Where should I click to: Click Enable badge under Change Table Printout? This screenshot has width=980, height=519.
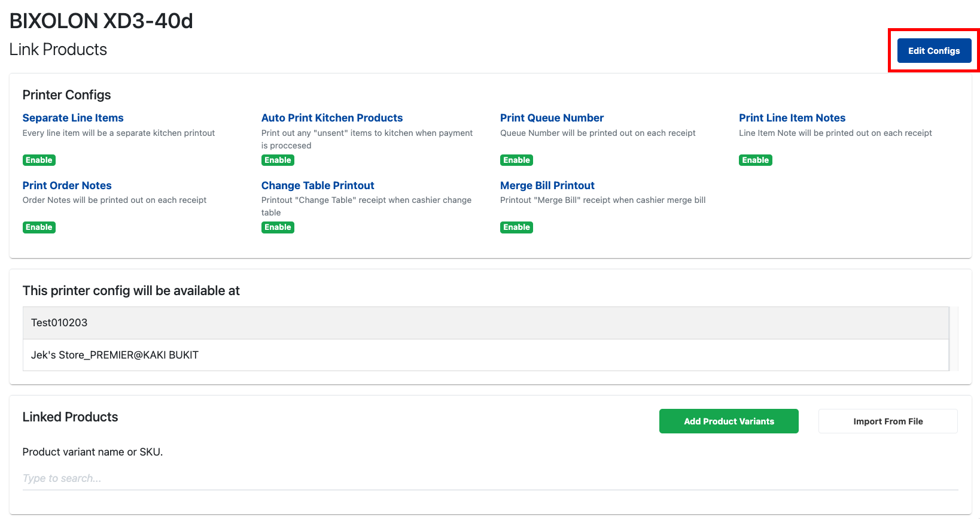pos(278,227)
